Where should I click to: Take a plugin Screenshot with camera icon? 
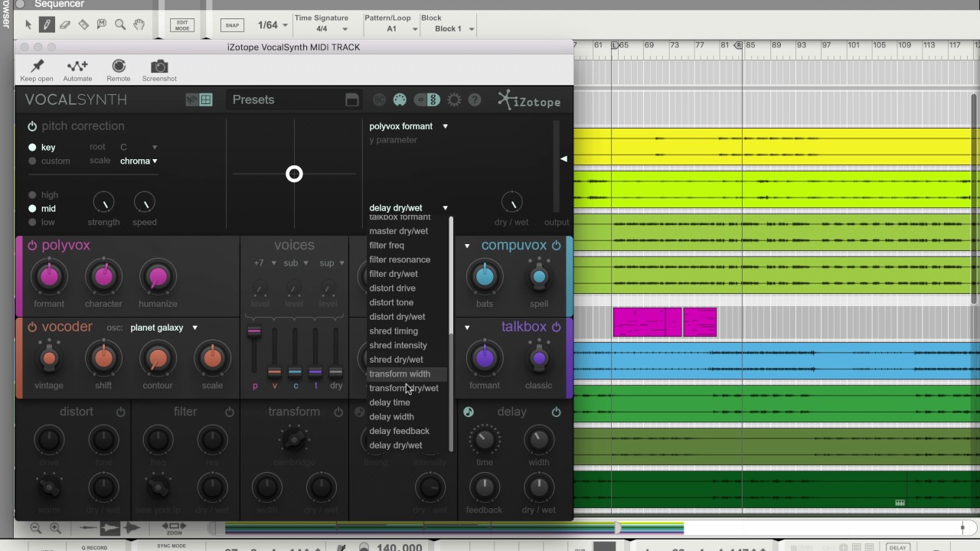[159, 67]
